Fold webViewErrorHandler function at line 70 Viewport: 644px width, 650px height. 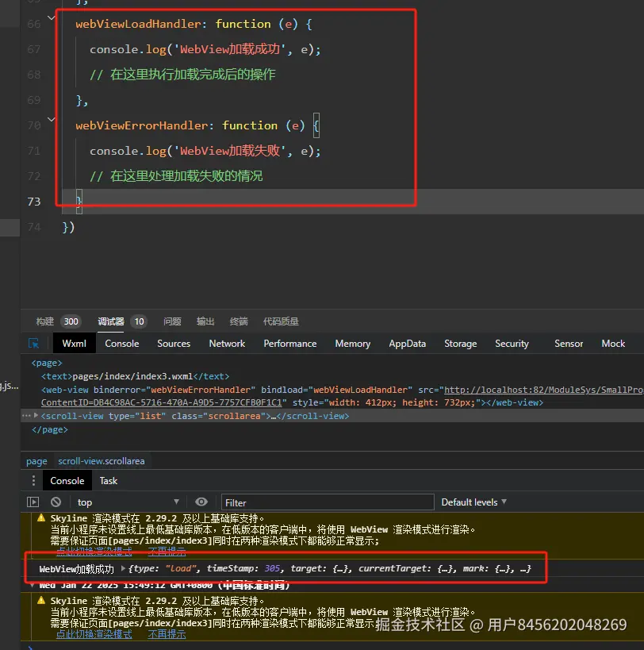pyautogui.click(x=52, y=119)
